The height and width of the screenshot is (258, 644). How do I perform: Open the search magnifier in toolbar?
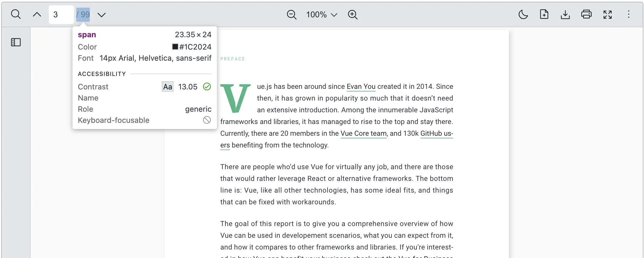(x=16, y=14)
